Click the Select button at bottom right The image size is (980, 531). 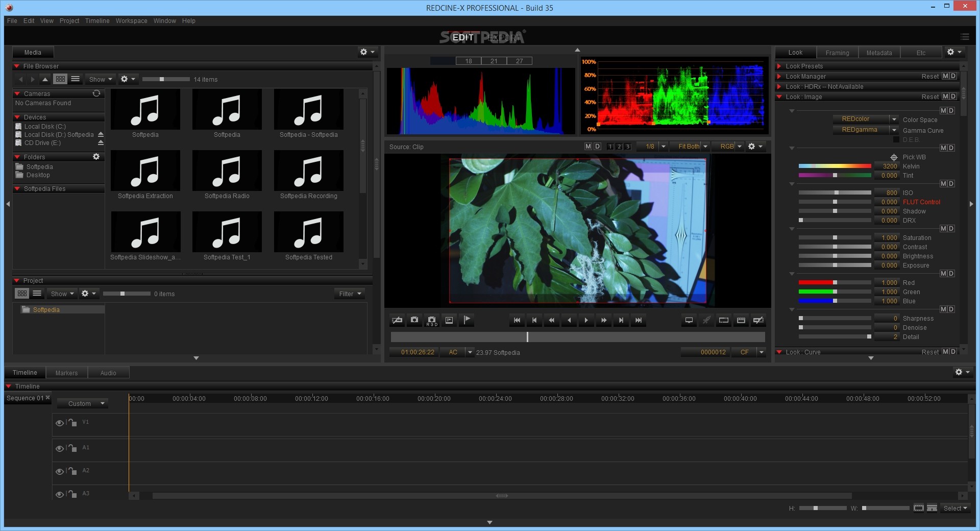[955, 508]
